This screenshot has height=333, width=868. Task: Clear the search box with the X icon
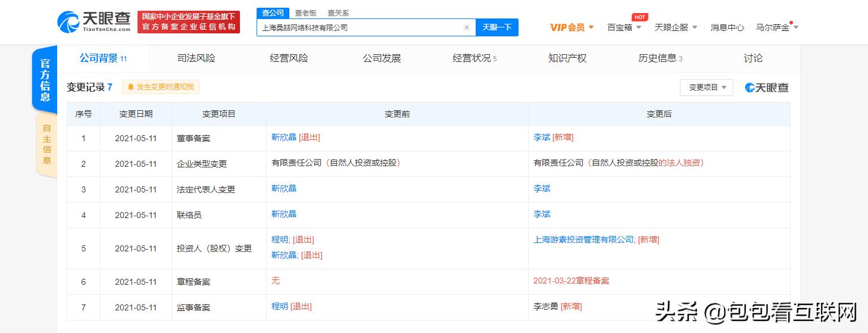[467, 27]
